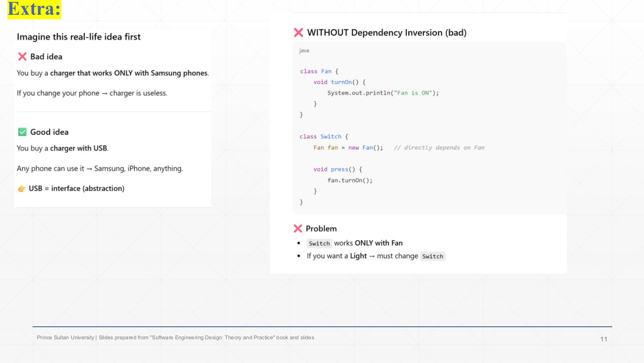Image resolution: width=644 pixels, height=363 pixels.
Task: Click void turnOn() method line
Action: [340, 82]
